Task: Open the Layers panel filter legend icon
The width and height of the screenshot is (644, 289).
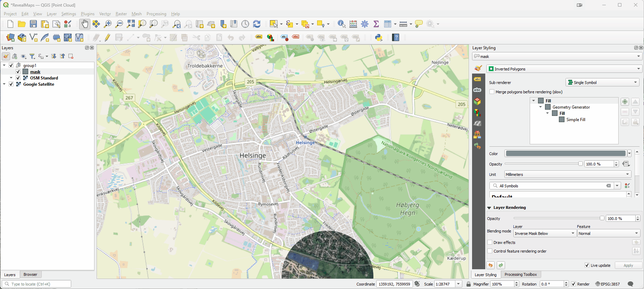Action: pyautogui.click(x=32, y=56)
